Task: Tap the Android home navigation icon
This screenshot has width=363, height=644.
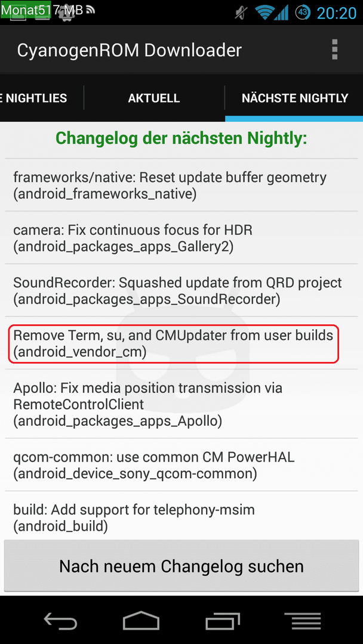Action: (141, 620)
